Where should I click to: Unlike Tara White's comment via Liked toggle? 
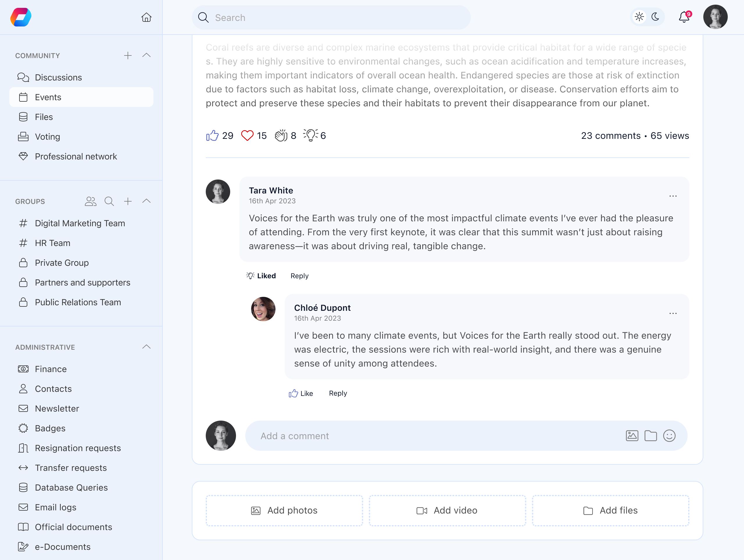point(261,276)
